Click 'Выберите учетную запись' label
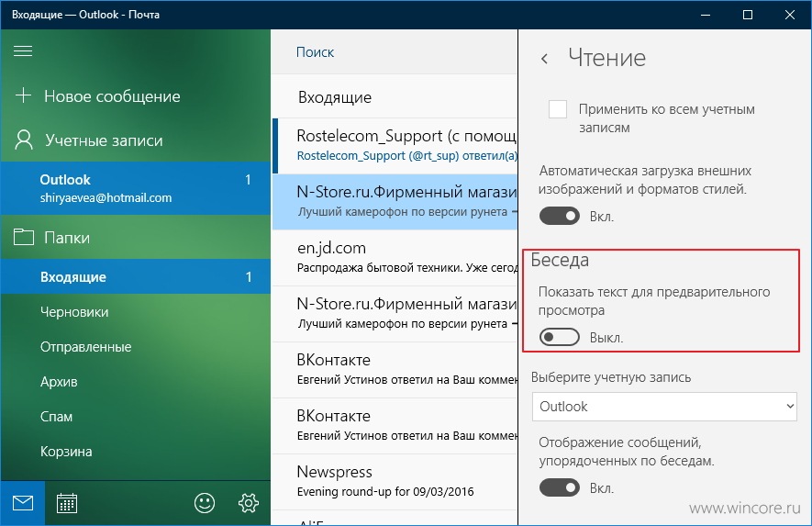812x526 pixels. click(611, 377)
